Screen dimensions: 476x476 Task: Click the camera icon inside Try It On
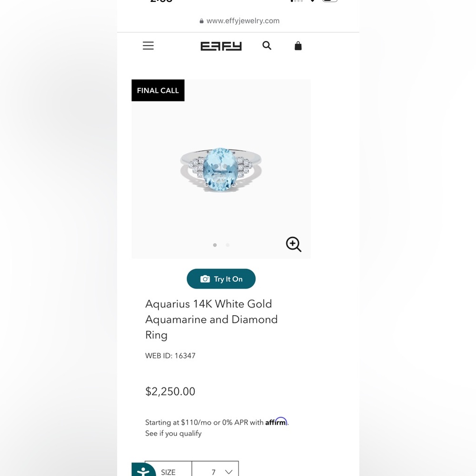(205, 278)
